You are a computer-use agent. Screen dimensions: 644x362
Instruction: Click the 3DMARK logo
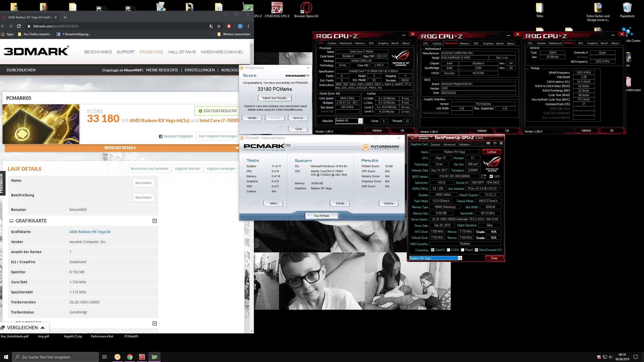[x=36, y=51]
